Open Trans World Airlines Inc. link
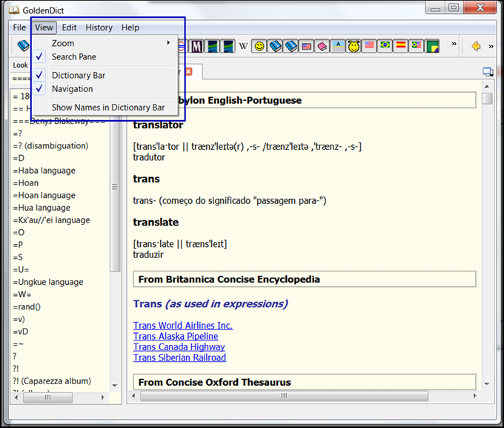This screenshot has width=504, height=428. (183, 326)
